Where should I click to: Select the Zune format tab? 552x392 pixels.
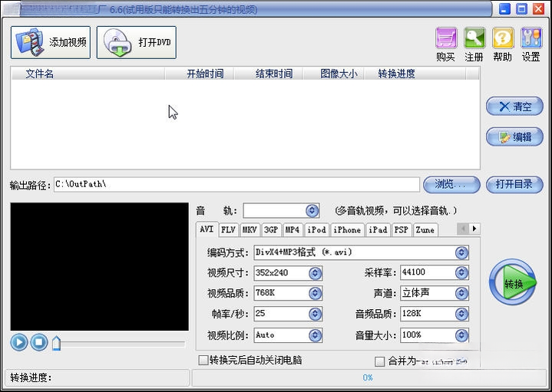(x=425, y=230)
